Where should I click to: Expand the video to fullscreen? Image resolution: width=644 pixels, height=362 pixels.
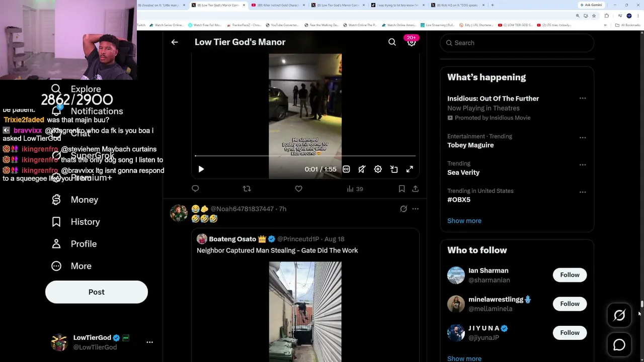point(410,169)
